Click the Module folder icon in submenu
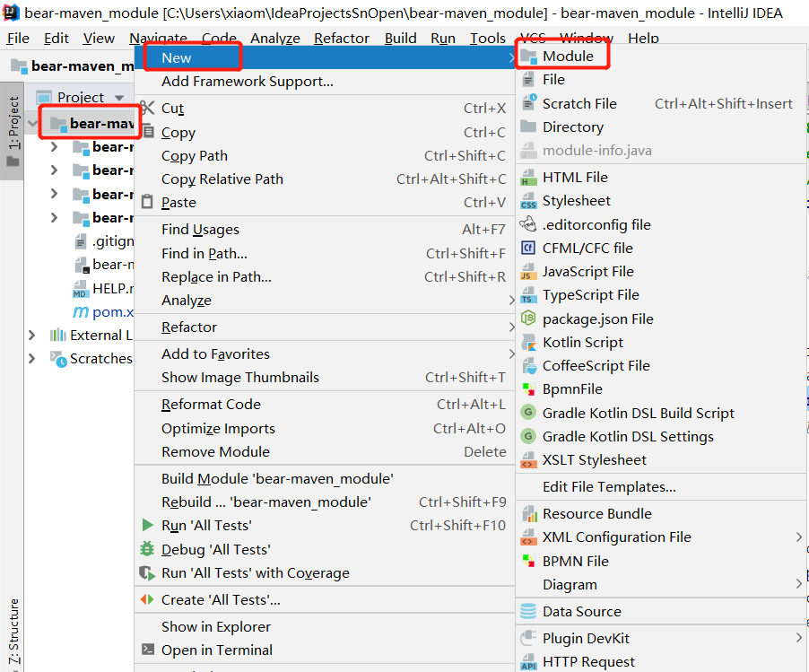Image resolution: width=809 pixels, height=672 pixels. point(528,57)
